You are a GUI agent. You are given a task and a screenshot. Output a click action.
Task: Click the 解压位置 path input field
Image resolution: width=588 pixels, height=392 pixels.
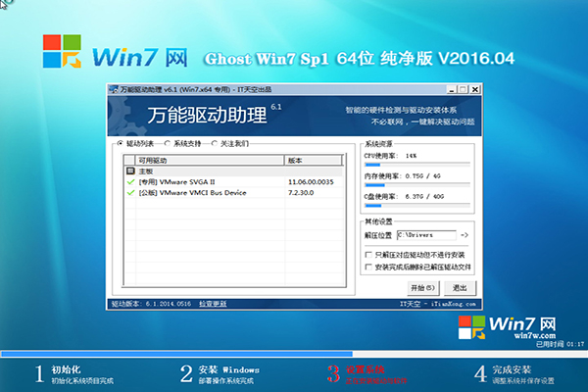pyautogui.click(x=426, y=235)
